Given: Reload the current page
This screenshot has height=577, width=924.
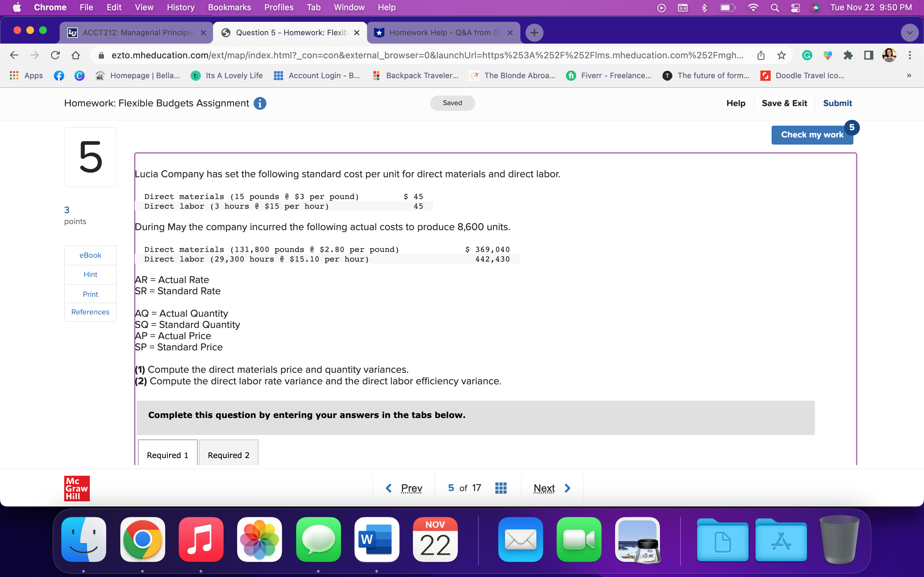Looking at the screenshot, I should (x=56, y=55).
